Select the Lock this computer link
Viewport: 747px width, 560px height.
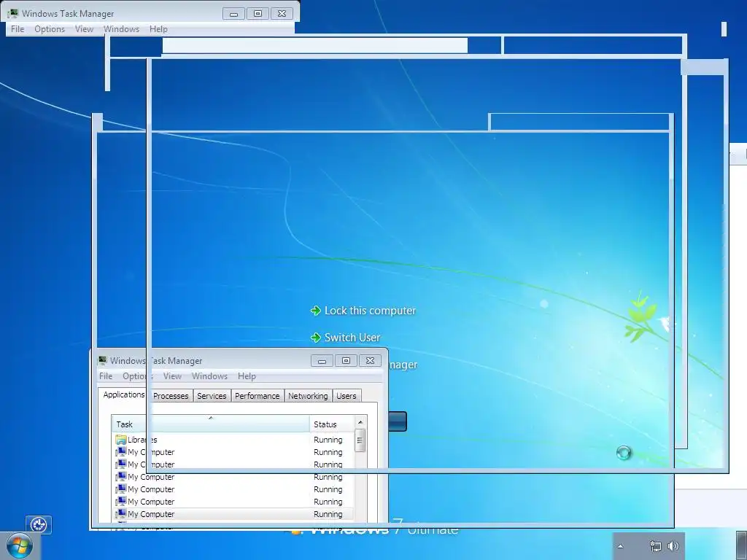[370, 311]
